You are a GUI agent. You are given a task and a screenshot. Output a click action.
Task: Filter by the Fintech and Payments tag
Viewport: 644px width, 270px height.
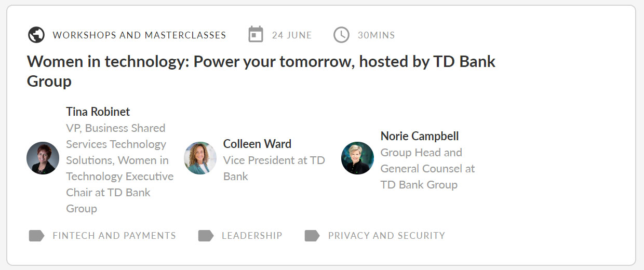click(114, 236)
